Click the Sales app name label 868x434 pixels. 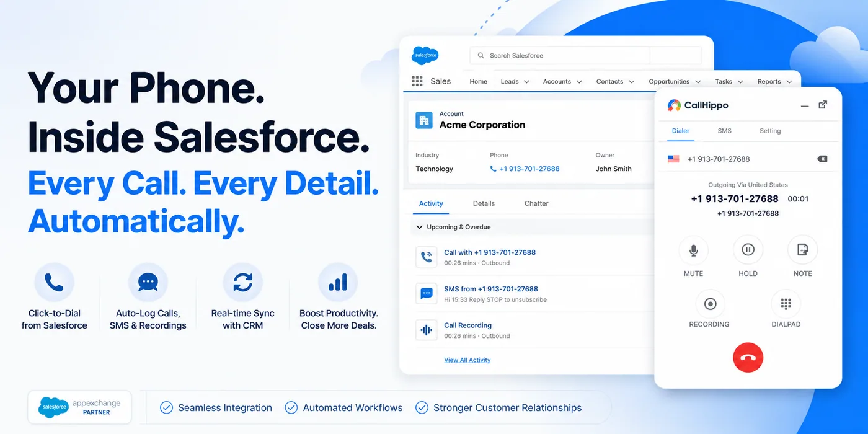tap(441, 81)
